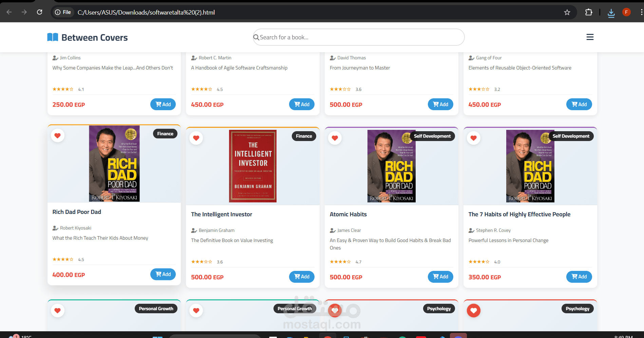Screen dimensions: 644x338
Task: Click author name James Clear
Action: (x=349, y=230)
